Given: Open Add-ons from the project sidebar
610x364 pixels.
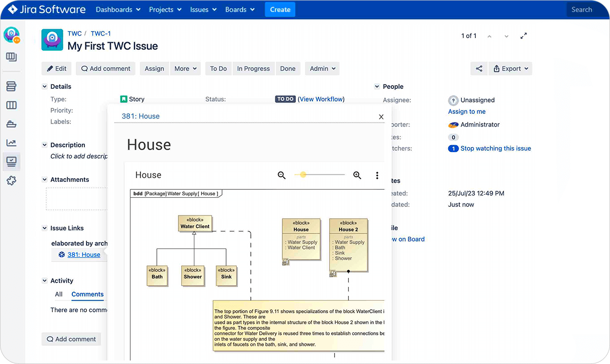Looking at the screenshot, I should 12,180.
